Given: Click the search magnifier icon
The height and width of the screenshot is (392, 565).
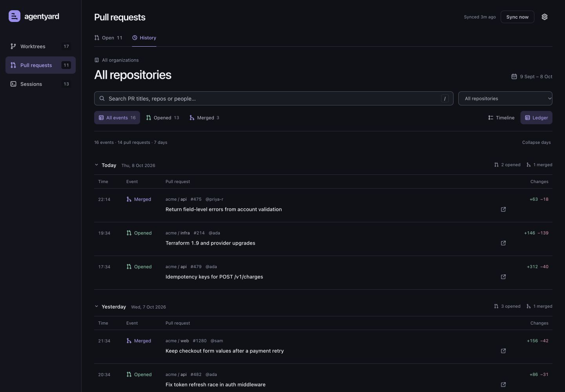Looking at the screenshot, I should pyautogui.click(x=102, y=98).
